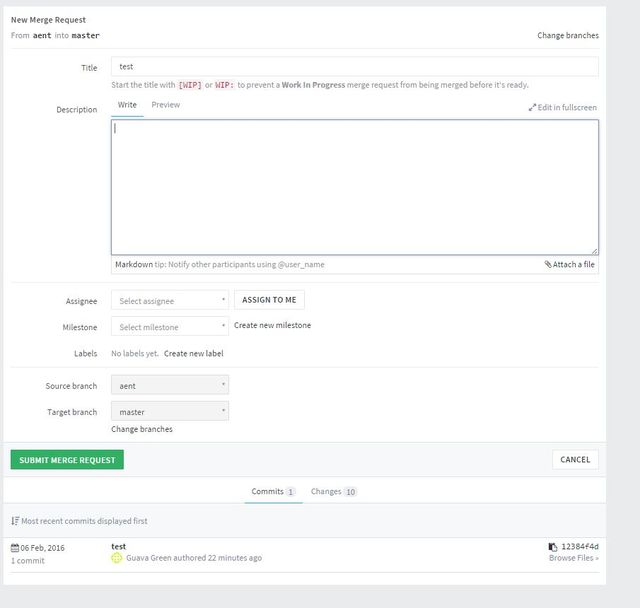Open the 'test' commit title link
Viewport: 640px width, 608px height.
tap(118, 546)
